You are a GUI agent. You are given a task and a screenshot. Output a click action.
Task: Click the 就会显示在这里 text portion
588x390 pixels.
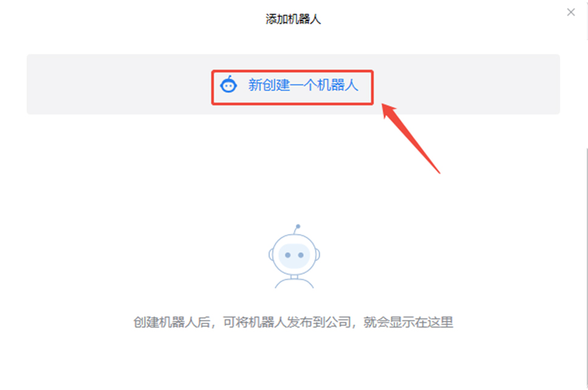(408, 322)
